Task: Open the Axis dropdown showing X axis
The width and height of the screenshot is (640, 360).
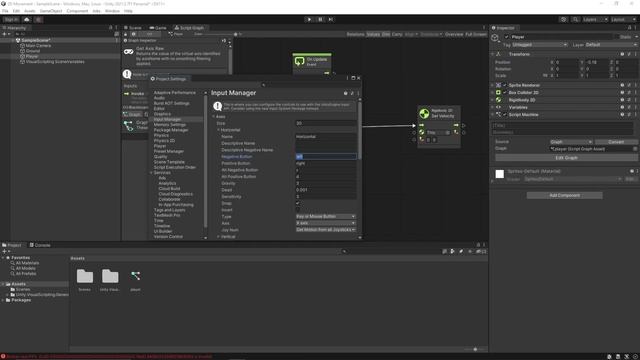Action: coord(326,223)
